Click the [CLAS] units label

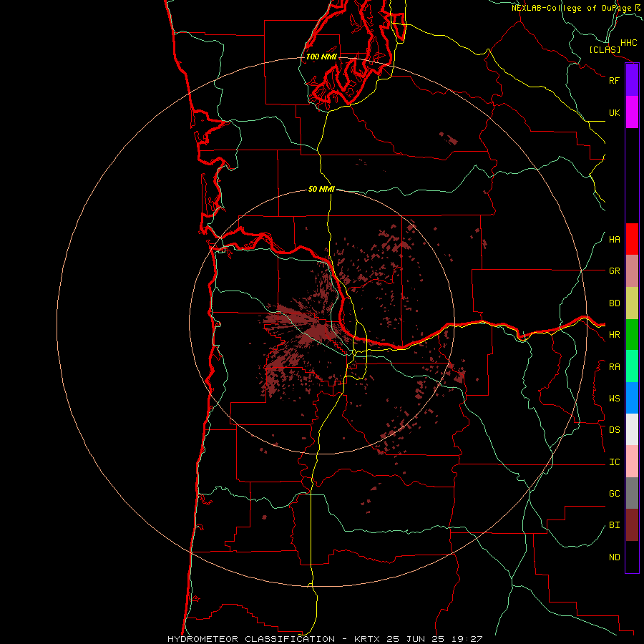tap(605, 49)
